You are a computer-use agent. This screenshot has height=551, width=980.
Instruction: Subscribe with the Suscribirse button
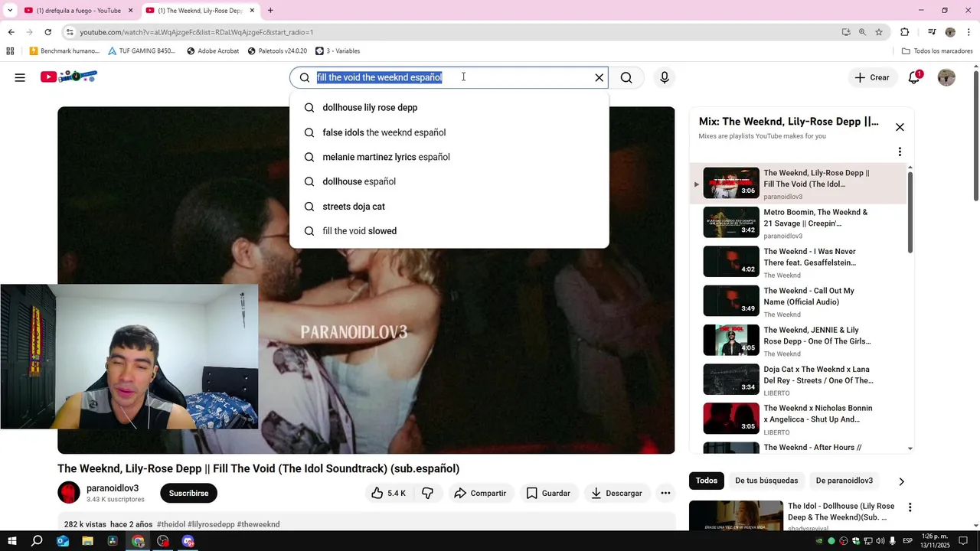point(188,494)
